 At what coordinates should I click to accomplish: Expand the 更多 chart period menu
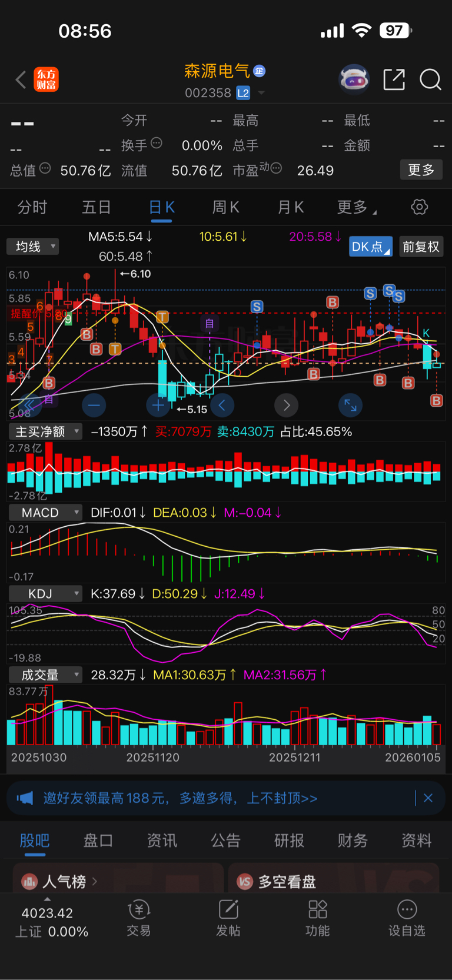(x=357, y=207)
